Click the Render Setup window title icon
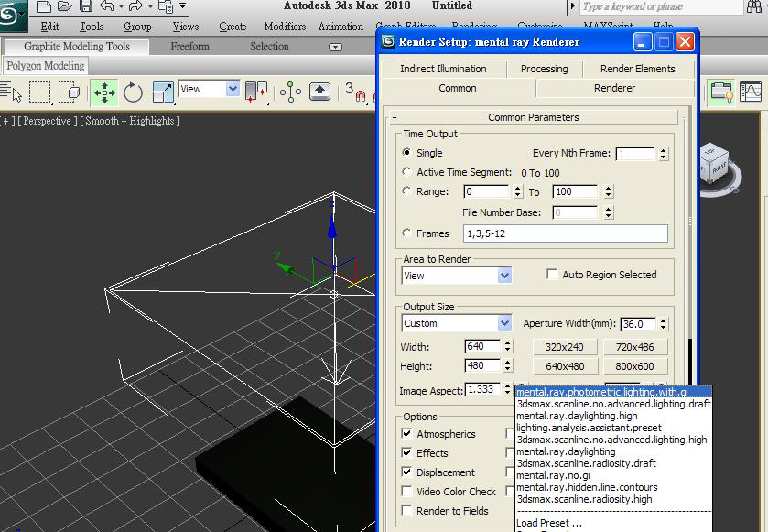768x532 pixels. (x=388, y=41)
